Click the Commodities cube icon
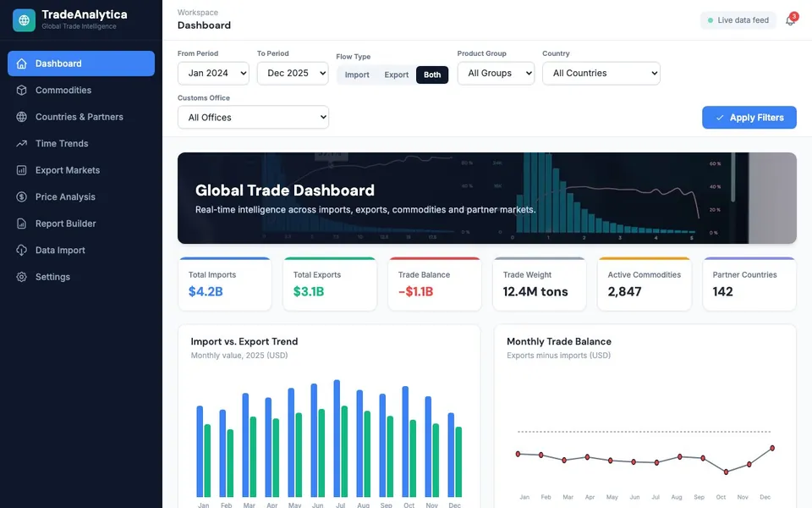 coord(21,91)
